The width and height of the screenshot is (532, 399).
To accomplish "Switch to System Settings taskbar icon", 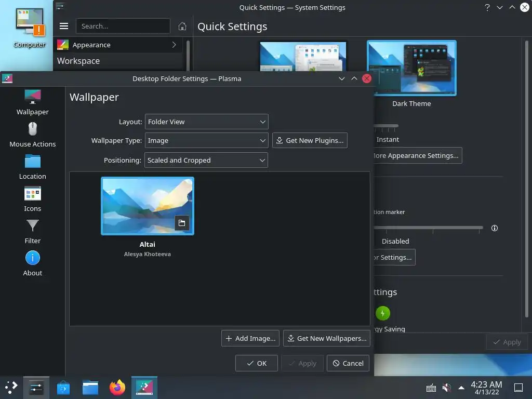I will pyautogui.click(x=36, y=388).
